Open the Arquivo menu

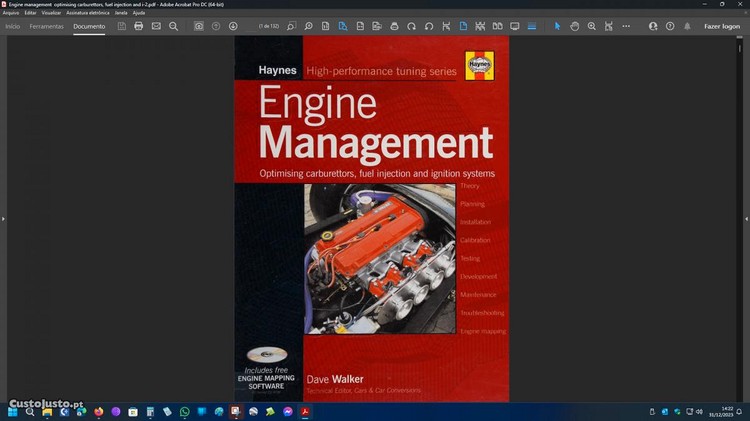point(11,13)
